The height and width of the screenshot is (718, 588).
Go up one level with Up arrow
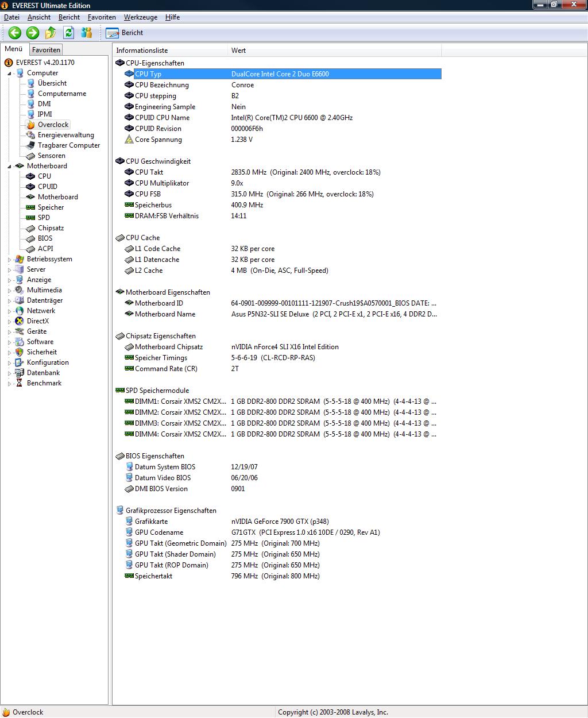coord(51,33)
